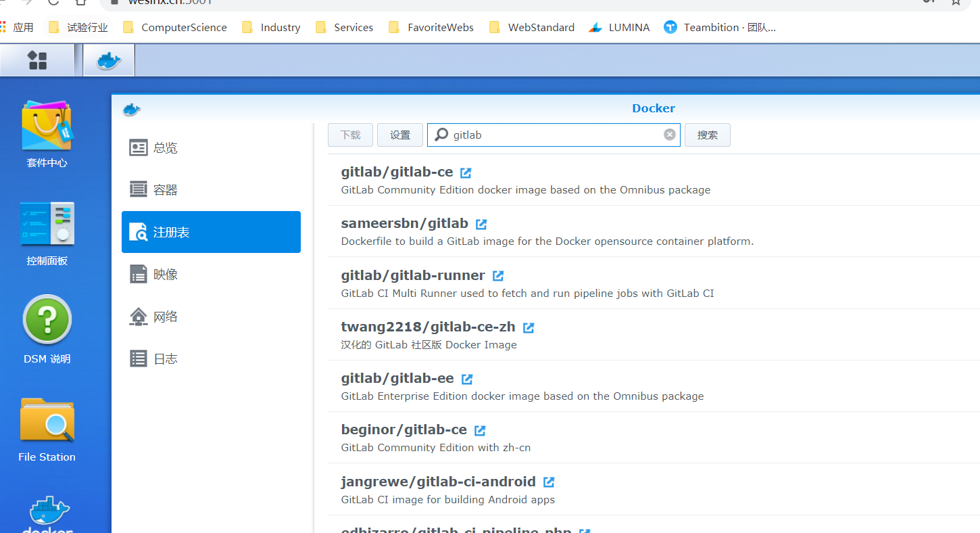
Task: Select the gitlab/gitlab-ce image title
Action: [x=397, y=172]
